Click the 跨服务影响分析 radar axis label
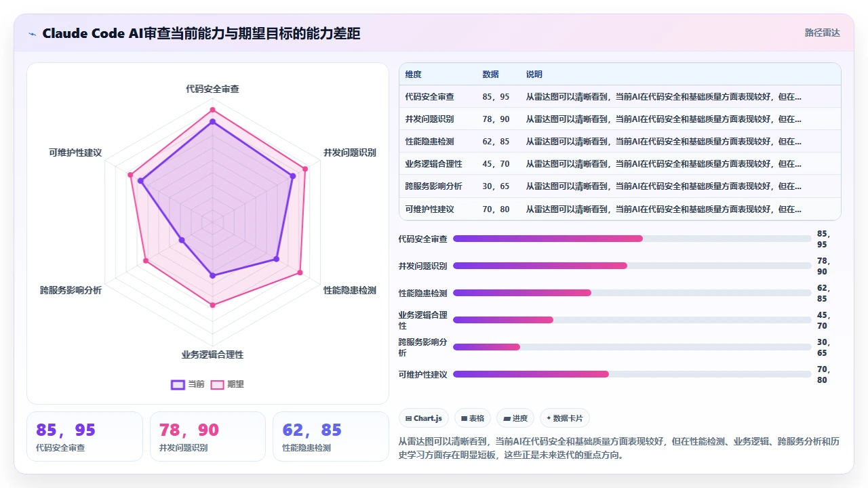 click(x=71, y=290)
